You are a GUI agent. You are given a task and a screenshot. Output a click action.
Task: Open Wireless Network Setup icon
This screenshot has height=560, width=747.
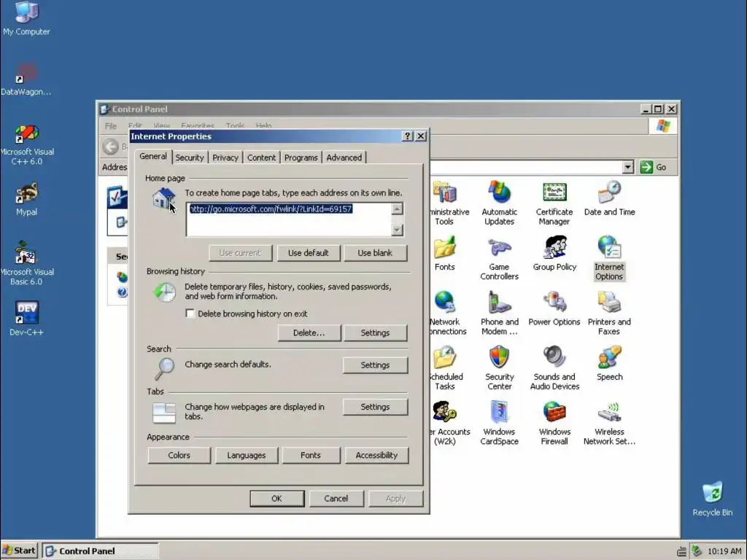609,423
